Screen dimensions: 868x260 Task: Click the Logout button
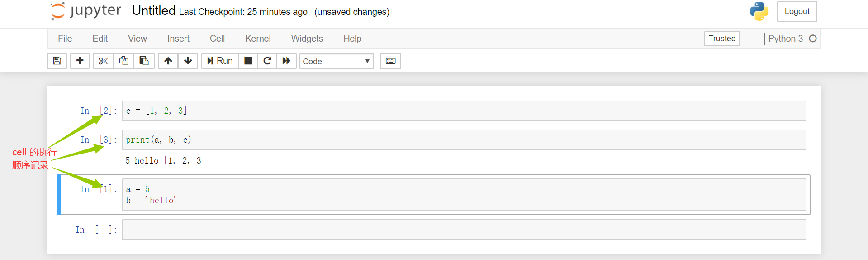click(797, 11)
